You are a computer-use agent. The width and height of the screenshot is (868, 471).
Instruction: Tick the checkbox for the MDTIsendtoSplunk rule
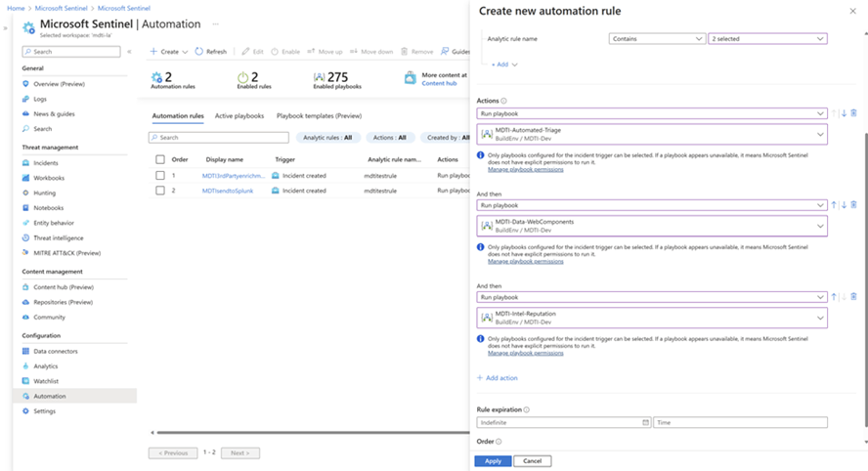pos(160,191)
